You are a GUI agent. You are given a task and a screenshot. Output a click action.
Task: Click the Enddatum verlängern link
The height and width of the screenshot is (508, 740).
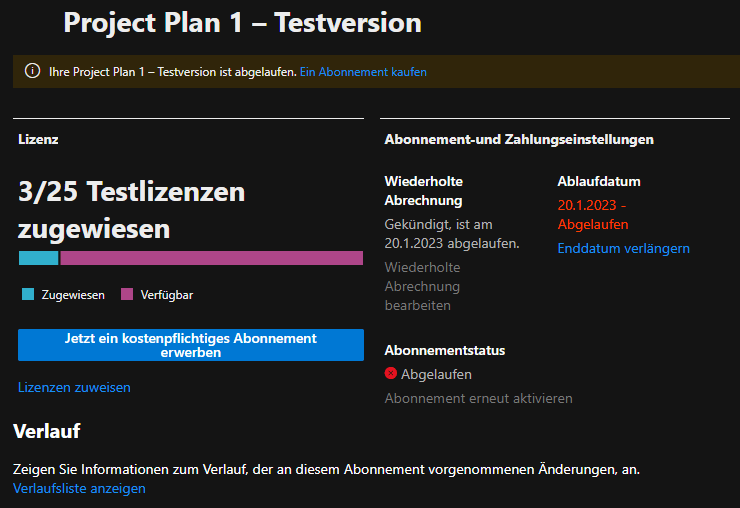pyautogui.click(x=623, y=248)
